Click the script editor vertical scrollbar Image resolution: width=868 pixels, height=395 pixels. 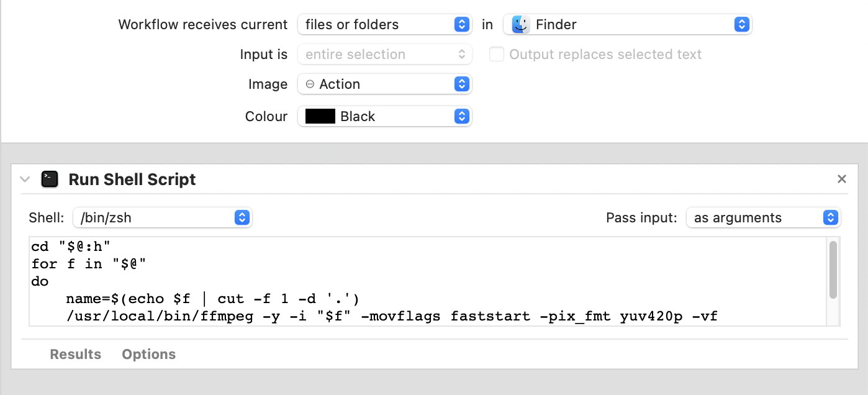(833, 270)
